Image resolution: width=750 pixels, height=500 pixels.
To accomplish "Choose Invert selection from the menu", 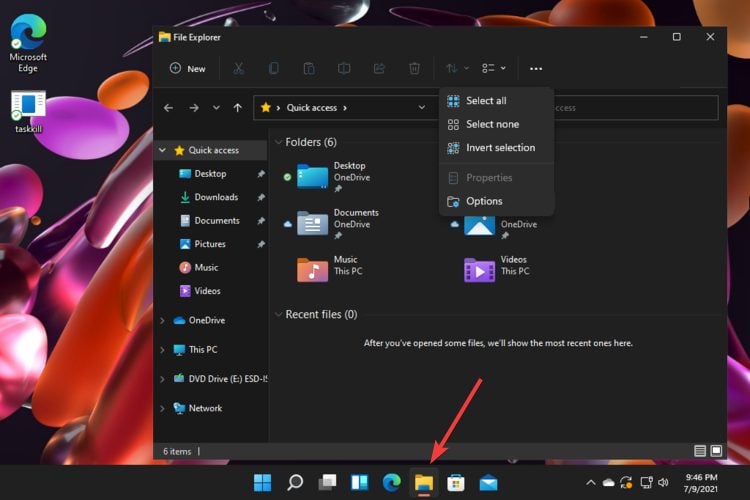I will pos(499,148).
